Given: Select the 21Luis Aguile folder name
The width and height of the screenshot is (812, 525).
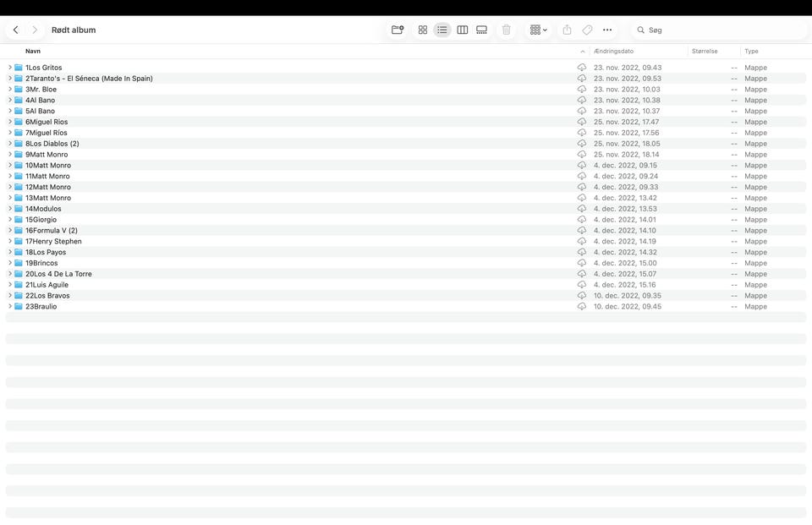Looking at the screenshot, I should tap(47, 285).
